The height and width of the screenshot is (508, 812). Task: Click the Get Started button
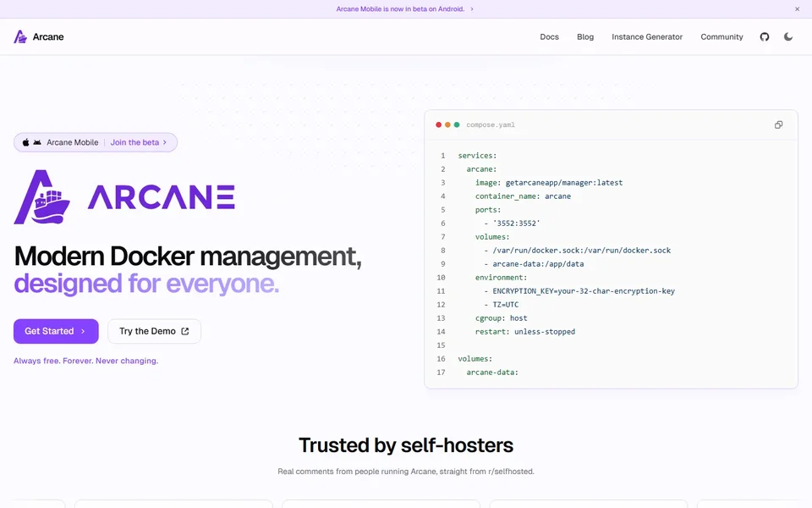56,331
